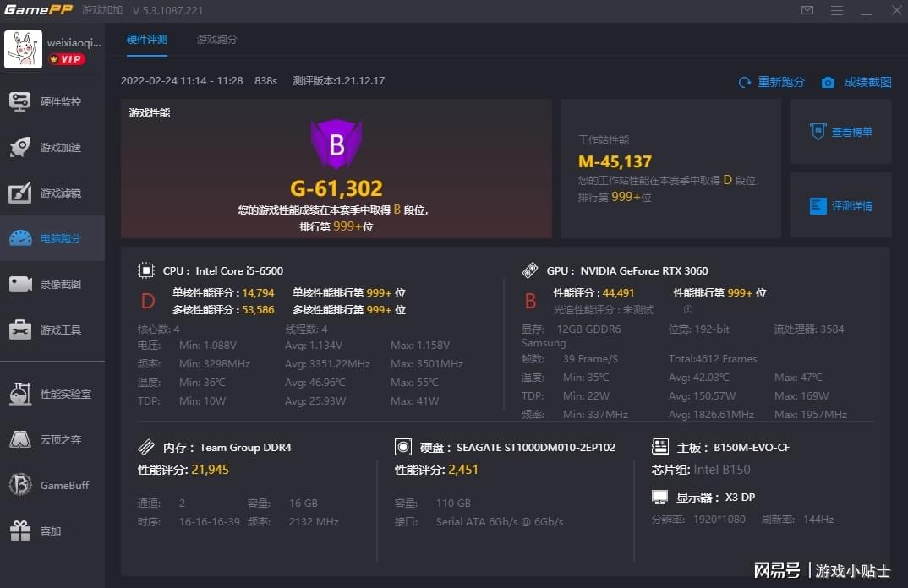Click the GamePP logo
Image resolution: width=908 pixels, height=588 pixels.
pyautogui.click(x=38, y=10)
